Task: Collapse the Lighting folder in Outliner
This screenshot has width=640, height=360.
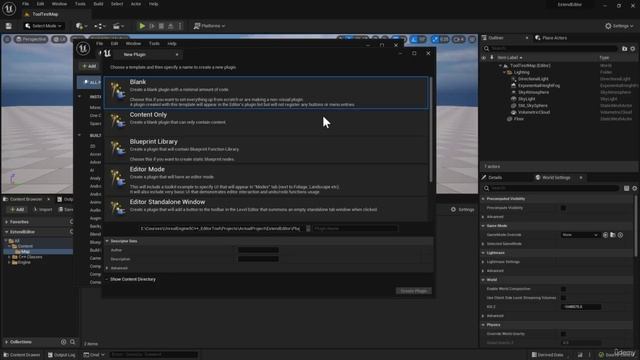Action: [504, 72]
